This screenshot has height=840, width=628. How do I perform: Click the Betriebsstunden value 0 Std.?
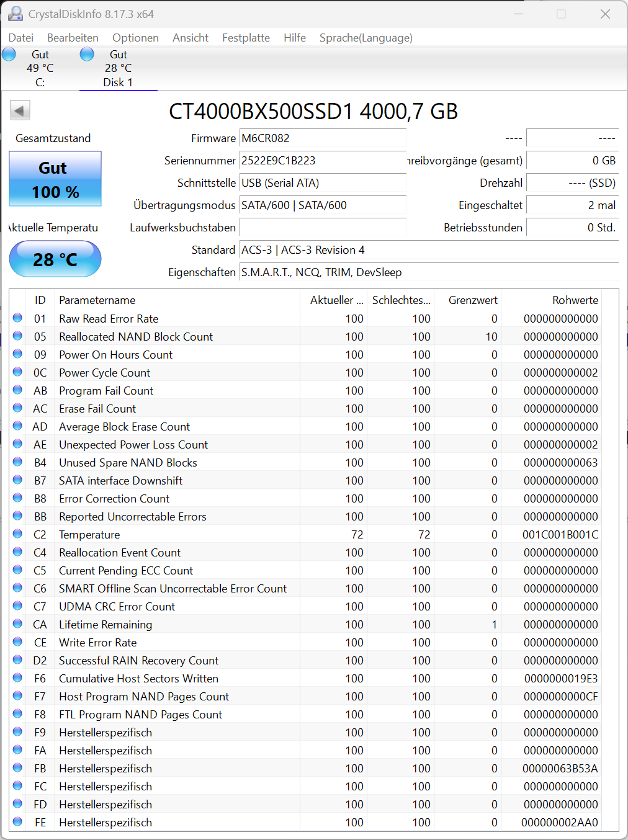pos(572,228)
